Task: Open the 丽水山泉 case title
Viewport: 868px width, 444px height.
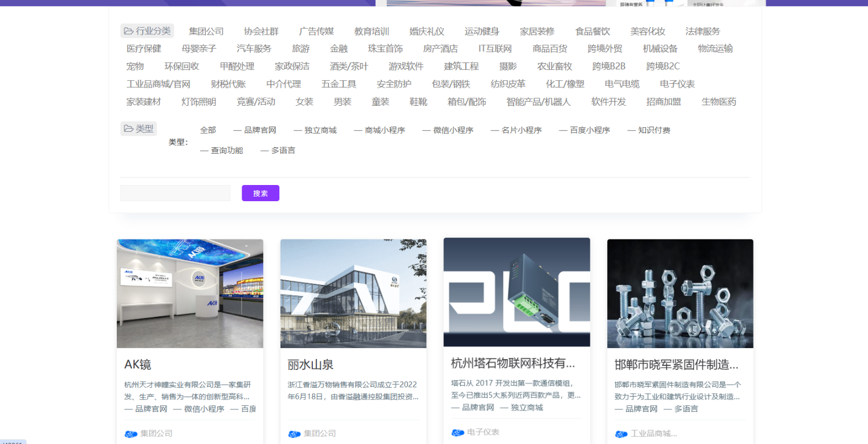Action: [311, 365]
